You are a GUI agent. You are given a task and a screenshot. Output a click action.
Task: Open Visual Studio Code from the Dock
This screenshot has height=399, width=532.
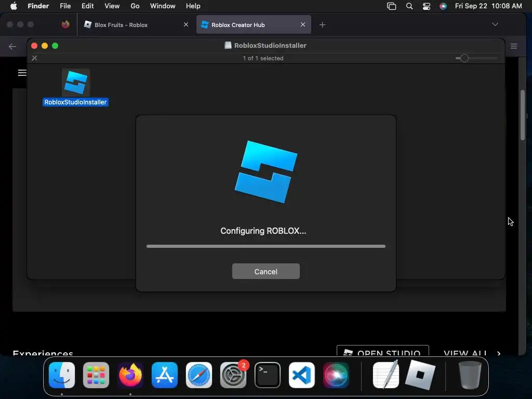click(x=302, y=375)
